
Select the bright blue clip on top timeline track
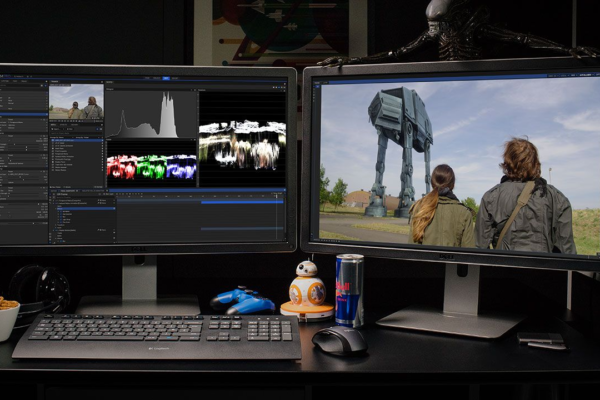point(242,202)
